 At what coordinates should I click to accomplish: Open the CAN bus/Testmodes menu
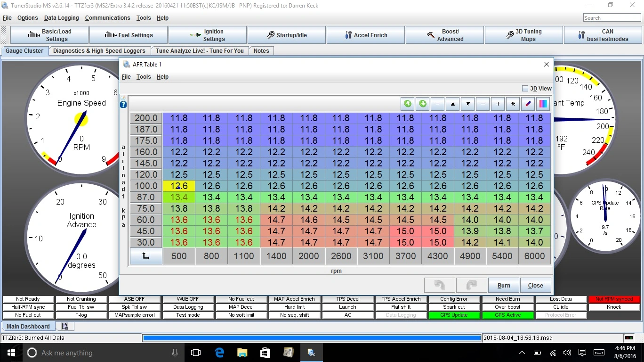pyautogui.click(x=603, y=35)
